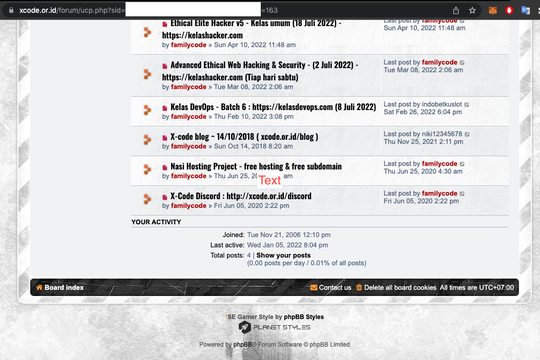Click Delete all board cookies
The width and height of the screenshot is (540, 360).
(400, 288)
